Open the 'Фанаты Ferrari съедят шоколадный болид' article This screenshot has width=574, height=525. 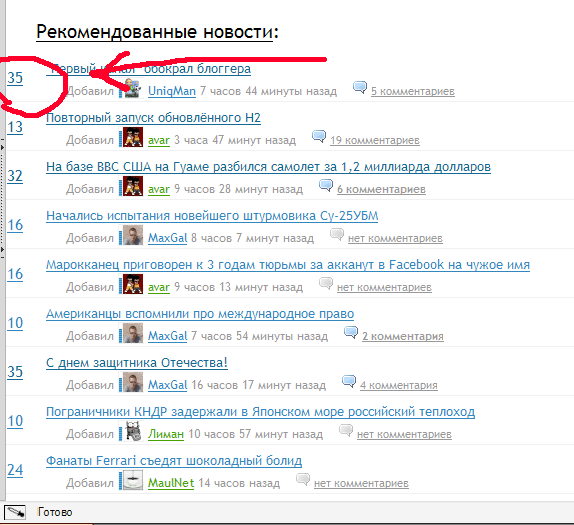click(x=174, y=461)
